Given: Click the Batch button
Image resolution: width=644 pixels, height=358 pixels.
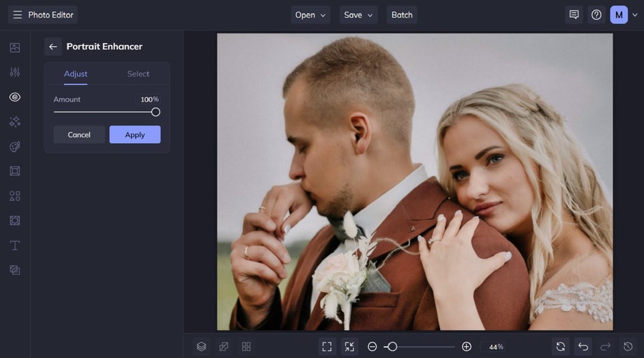Looking at the screenshot, I should point(402,15).
